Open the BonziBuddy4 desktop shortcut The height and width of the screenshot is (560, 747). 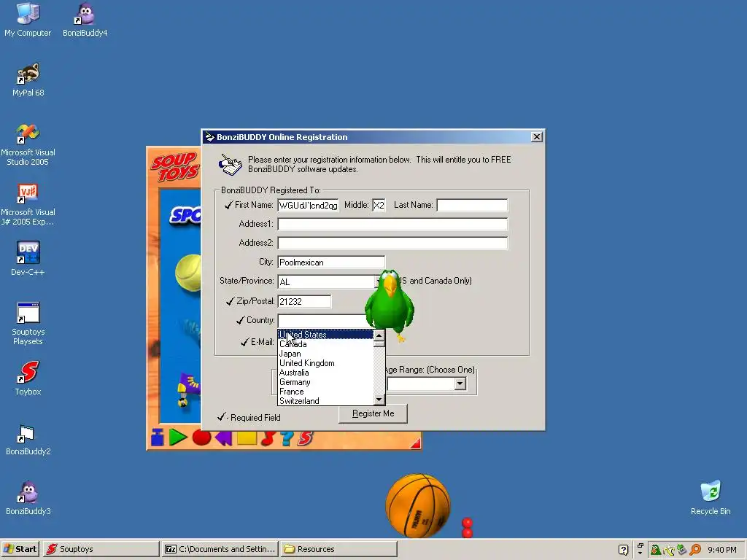tap(85, 19)
